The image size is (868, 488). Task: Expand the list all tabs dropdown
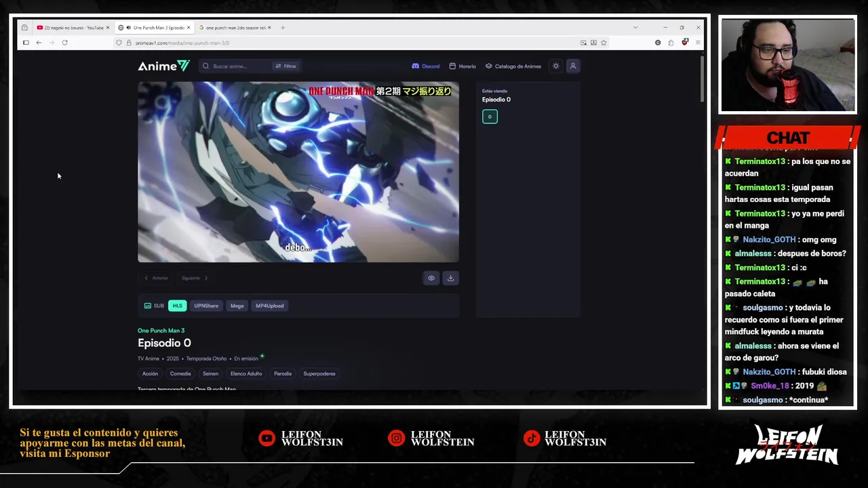[635, 28]
